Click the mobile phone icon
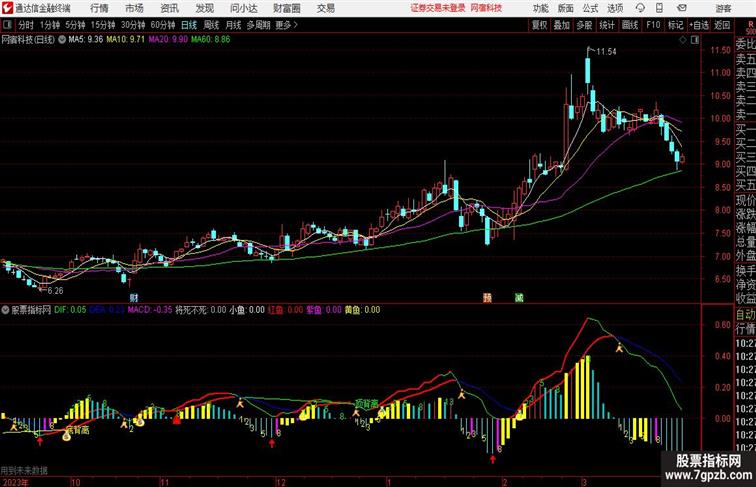The image size is (756, 487). click(659, 8)
